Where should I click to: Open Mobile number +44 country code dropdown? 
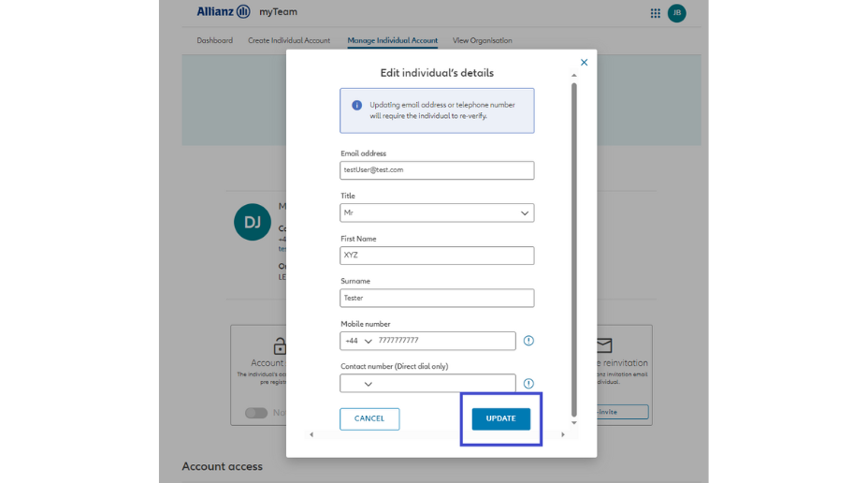(x=358, y=342)
